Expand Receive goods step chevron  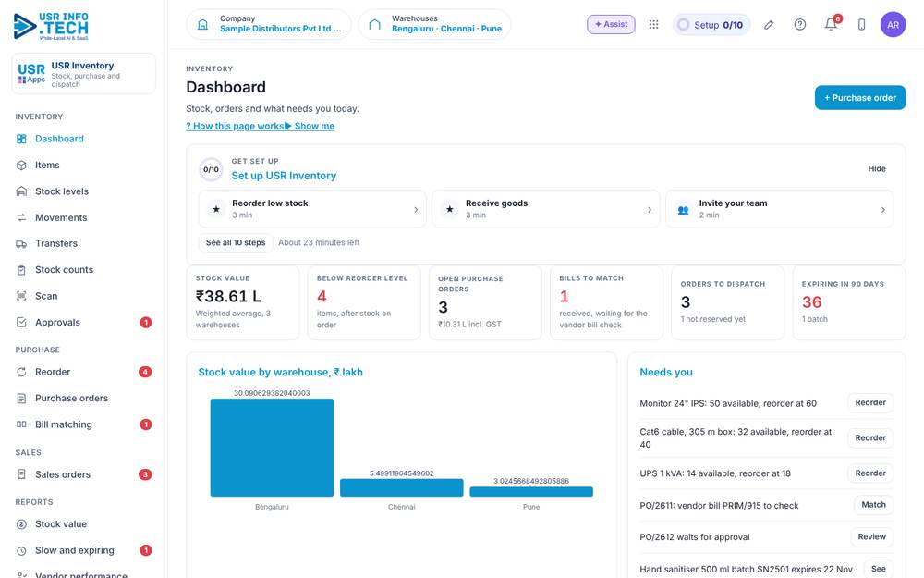[650, 209]
